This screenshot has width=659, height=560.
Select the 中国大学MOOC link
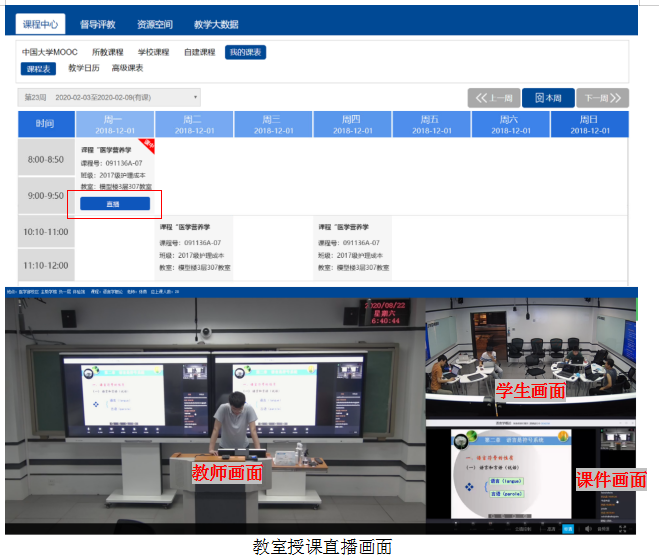coord(50,52)
